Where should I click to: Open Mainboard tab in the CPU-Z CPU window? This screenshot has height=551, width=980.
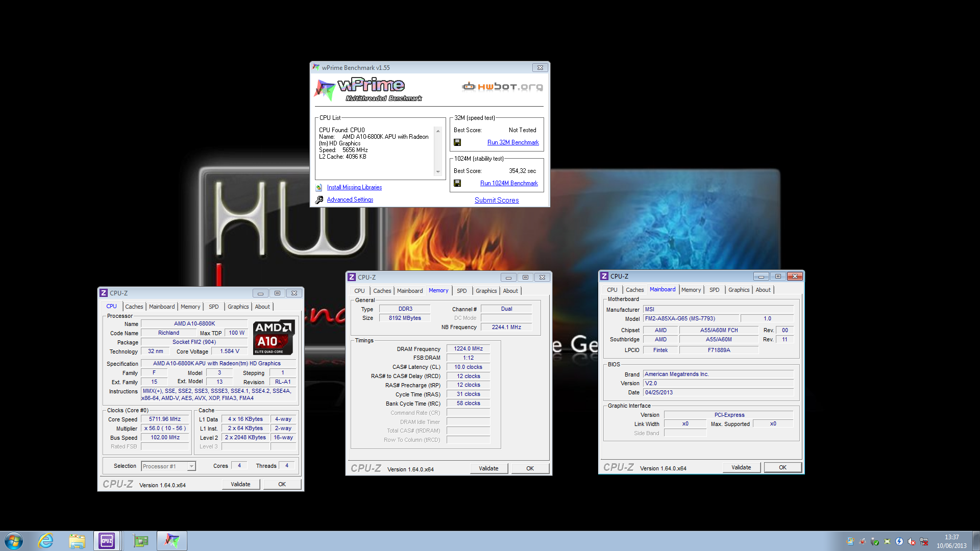(x=162, y=307)
